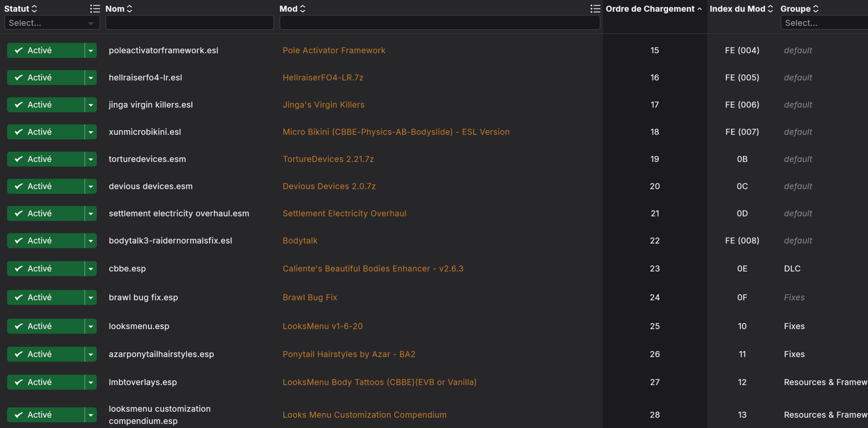Open Looks Menu Customization Compendium link

click(364, 414)
